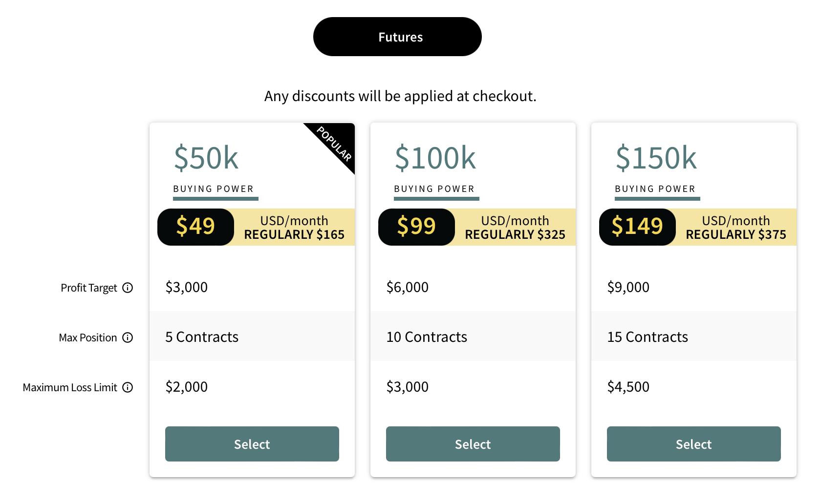Click the info icon beside Max Position
Screen dimensions: 821x504
[128, 337]
